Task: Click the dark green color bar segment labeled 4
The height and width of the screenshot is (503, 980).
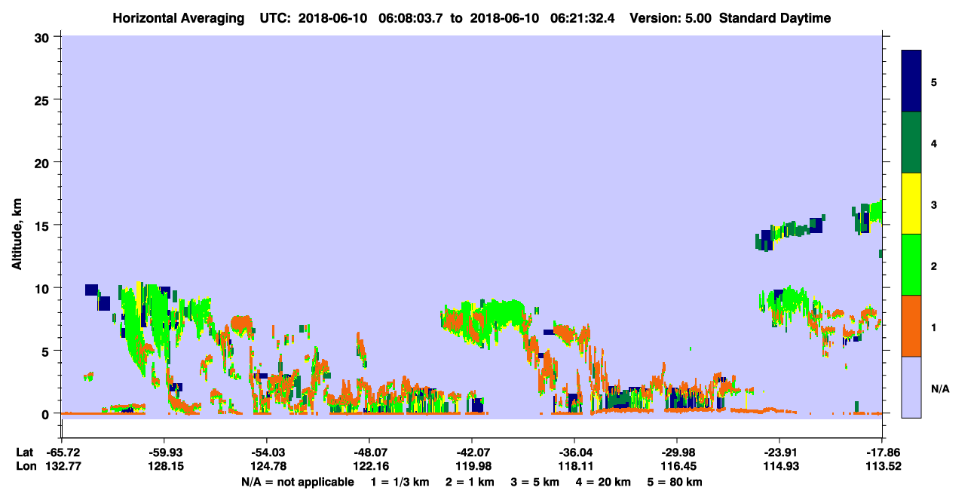Action: coord(911,143)
